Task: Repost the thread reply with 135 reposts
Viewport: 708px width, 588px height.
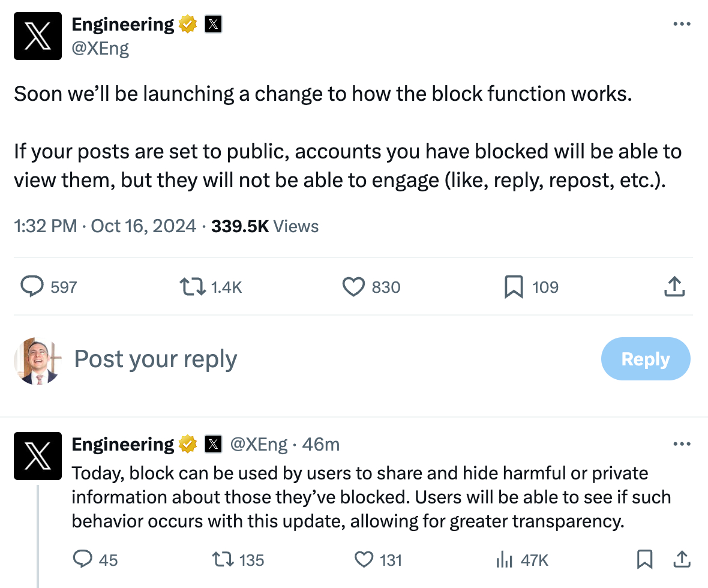Action: coord(223,560)
